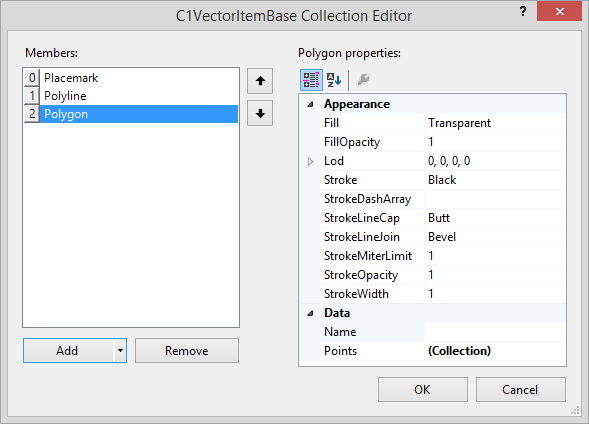Collapse the Data category
This screenshot has width=589, height=424.
coord(310,313)
